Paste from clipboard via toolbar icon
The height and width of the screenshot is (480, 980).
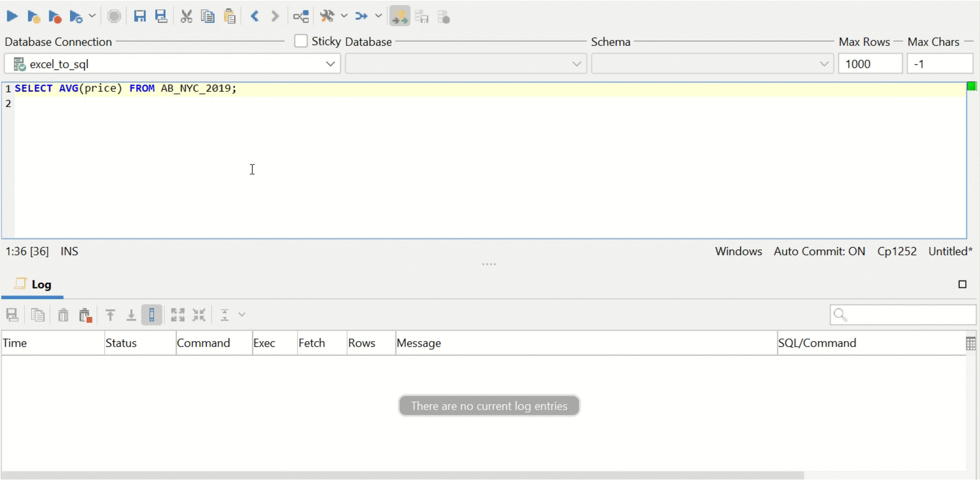click(230, 16)
